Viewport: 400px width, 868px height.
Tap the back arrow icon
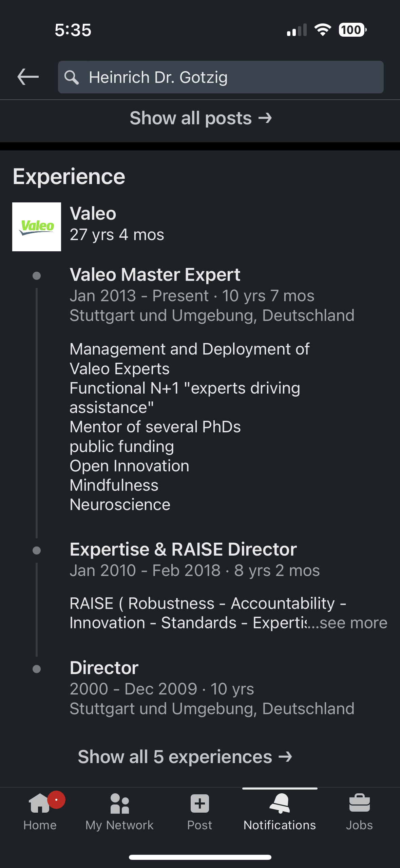point(28,77)
